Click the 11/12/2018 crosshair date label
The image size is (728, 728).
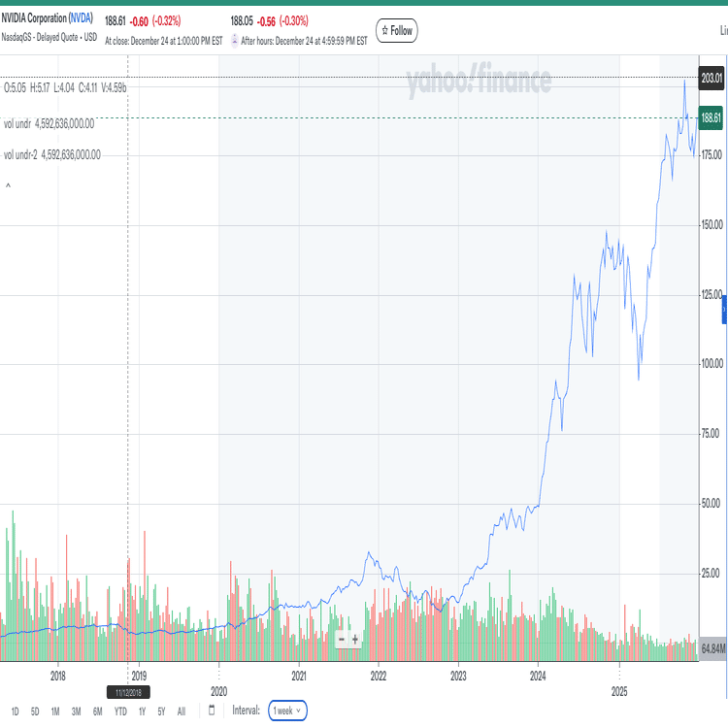click(128, 693)
